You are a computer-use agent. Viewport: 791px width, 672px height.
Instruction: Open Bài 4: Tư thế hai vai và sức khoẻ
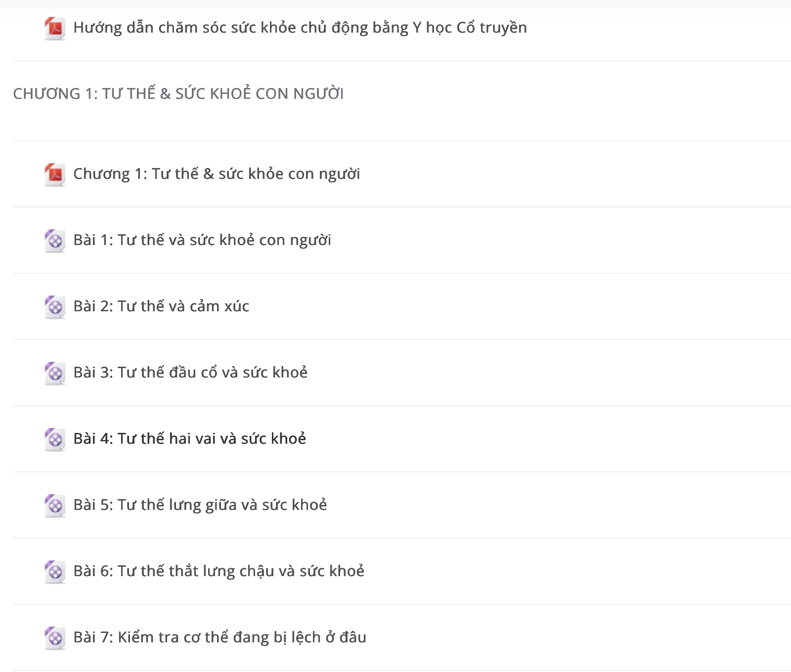(190, 438)
